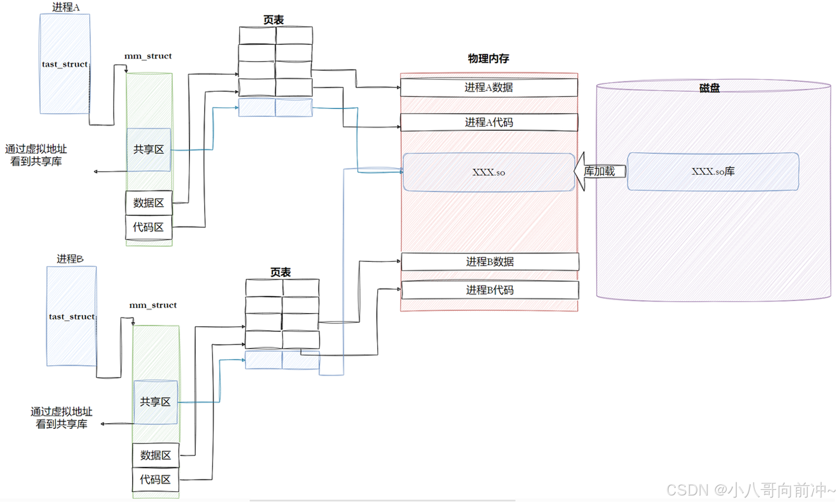The width and height of the screenshot is (838, 504).
Task: Select 代码区 box in process A mm_struct
Action: (149, 227)
